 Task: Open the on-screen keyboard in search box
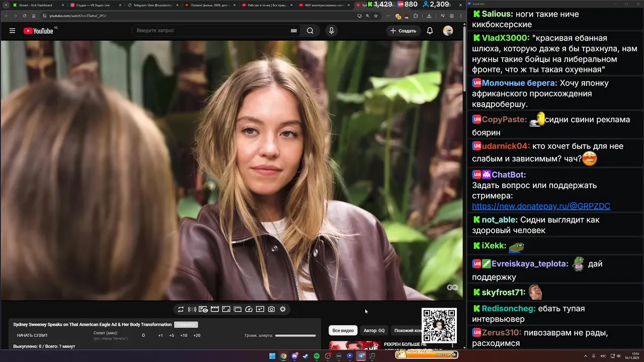pos(294,31)
